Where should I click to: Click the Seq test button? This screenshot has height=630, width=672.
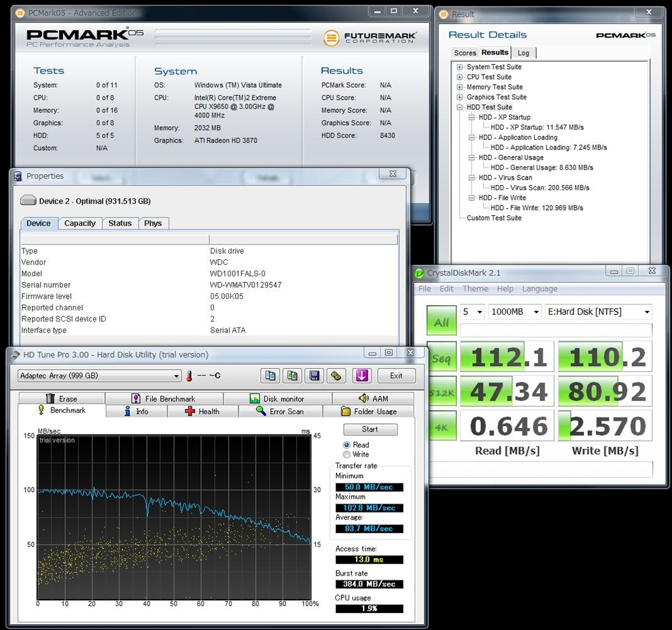[442, 357]
